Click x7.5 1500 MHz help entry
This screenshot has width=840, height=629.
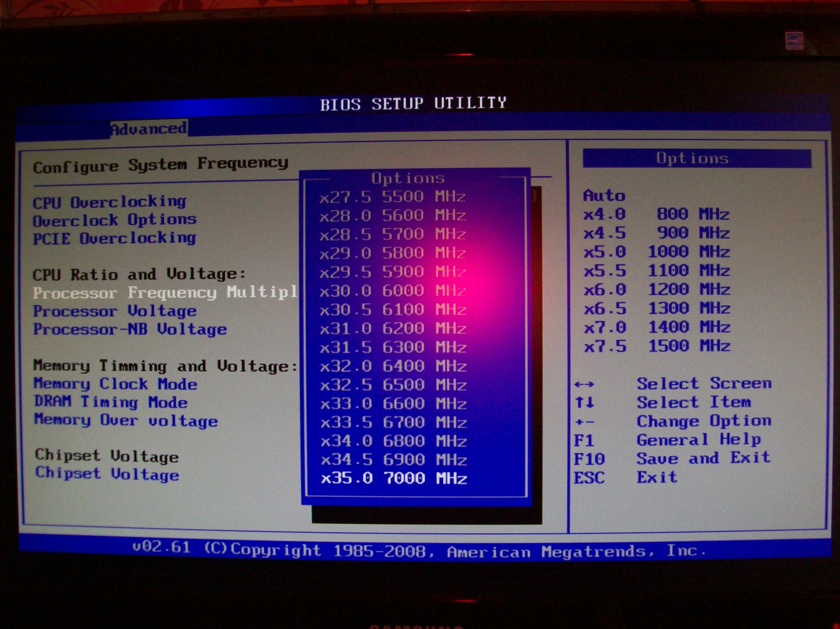coord(657,346)
